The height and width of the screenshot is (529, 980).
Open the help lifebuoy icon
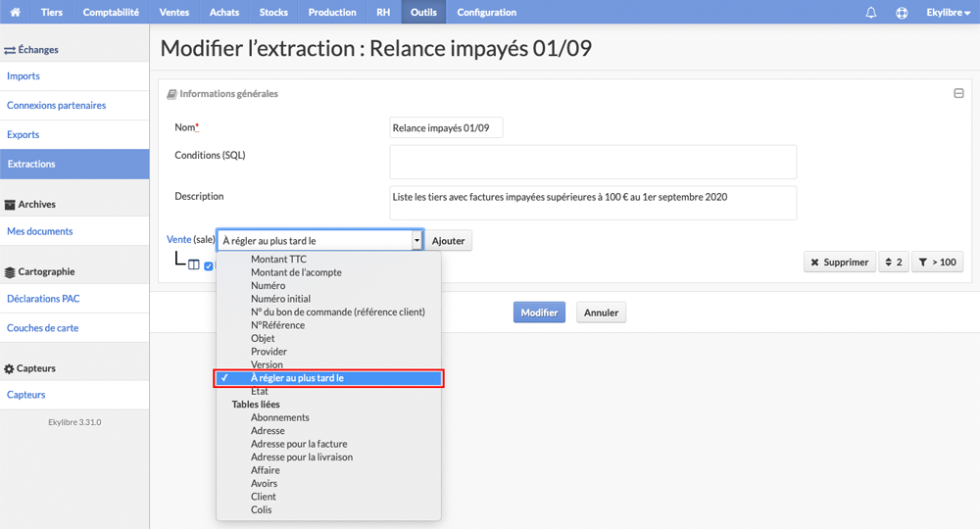coord(902,12)
